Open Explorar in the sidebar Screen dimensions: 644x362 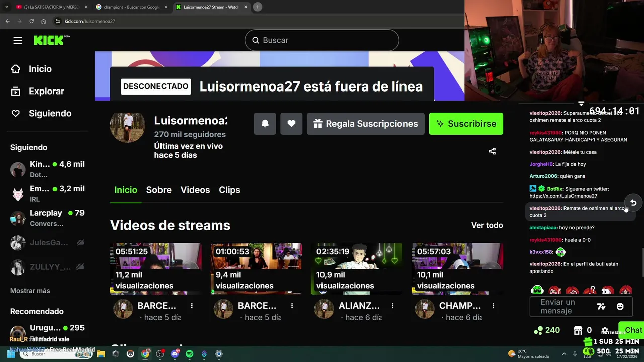[x=38, y=91]
